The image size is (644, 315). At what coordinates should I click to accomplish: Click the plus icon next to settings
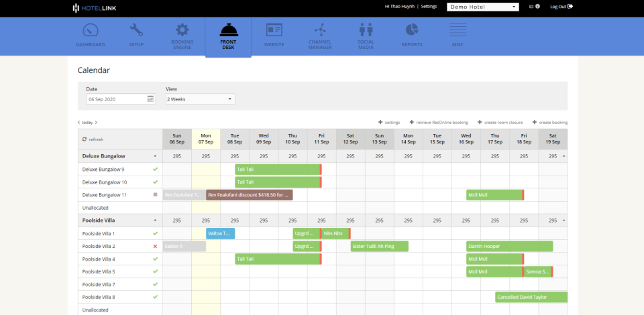click(x=380, y=122)
